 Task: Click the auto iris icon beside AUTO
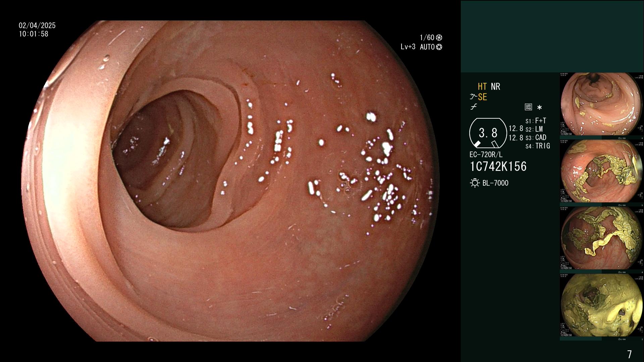click(439, 47)
